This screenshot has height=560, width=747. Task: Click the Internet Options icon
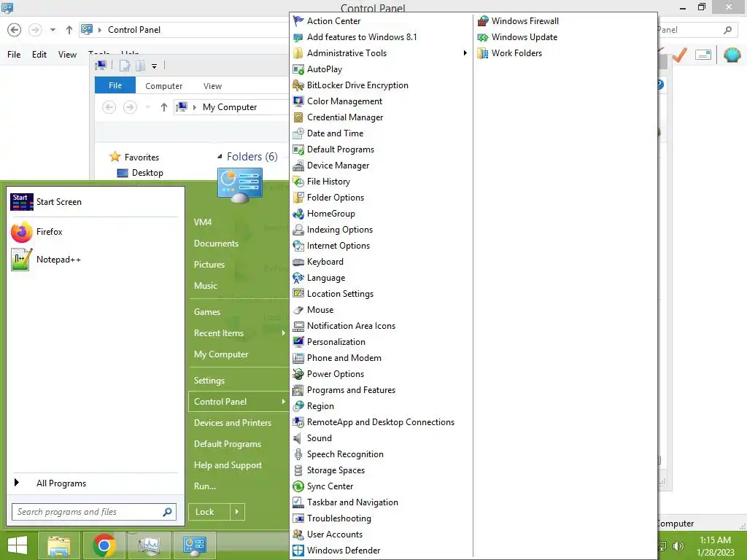[298, 246]
